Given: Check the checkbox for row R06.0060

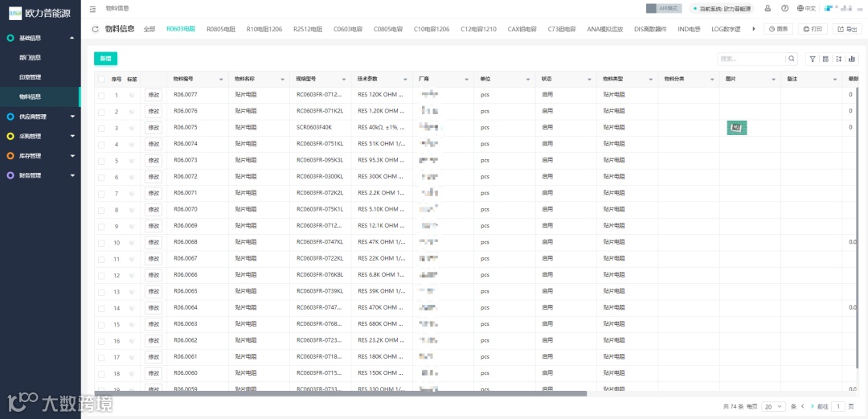Looking at the screenshot, I should tap(101, 373).
